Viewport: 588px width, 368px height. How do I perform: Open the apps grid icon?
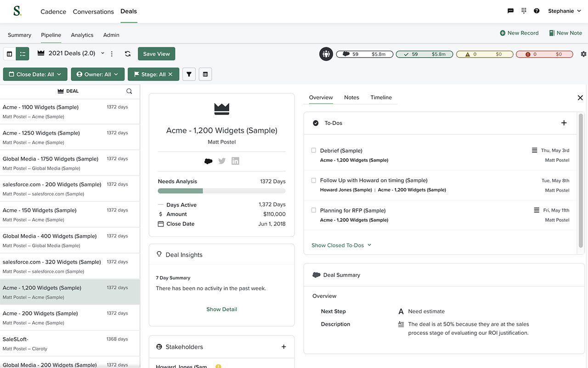click(x=524, y=11)
